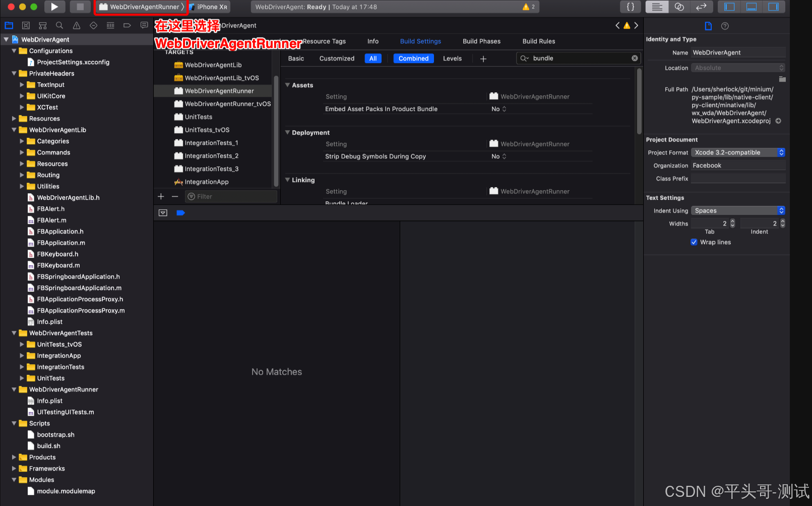This screenshot has width=812, height=506.
Task: Remove the selected target with minus
Action: click(175, 196)
